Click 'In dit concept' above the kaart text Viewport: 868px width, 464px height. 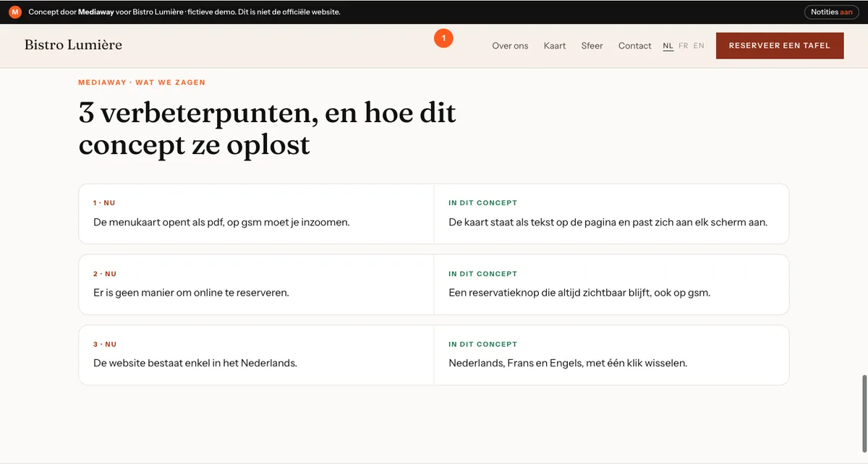tap(483, 203)
